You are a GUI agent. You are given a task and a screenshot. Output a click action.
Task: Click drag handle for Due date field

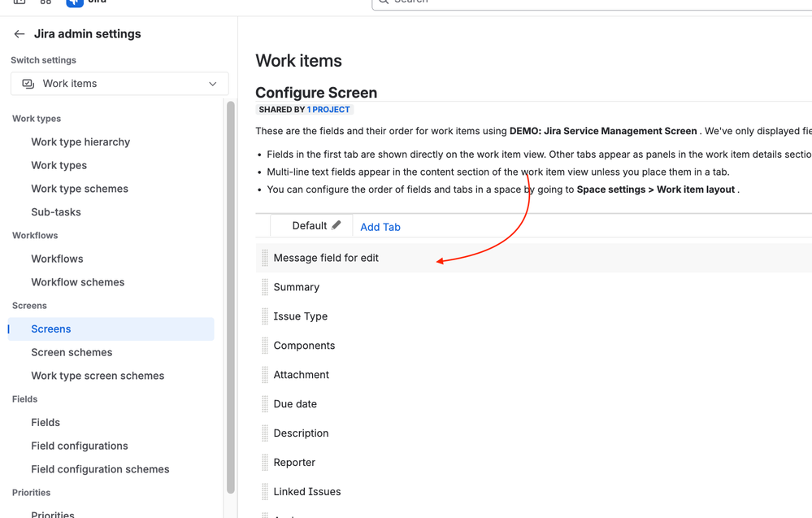(x=265, y=404)
